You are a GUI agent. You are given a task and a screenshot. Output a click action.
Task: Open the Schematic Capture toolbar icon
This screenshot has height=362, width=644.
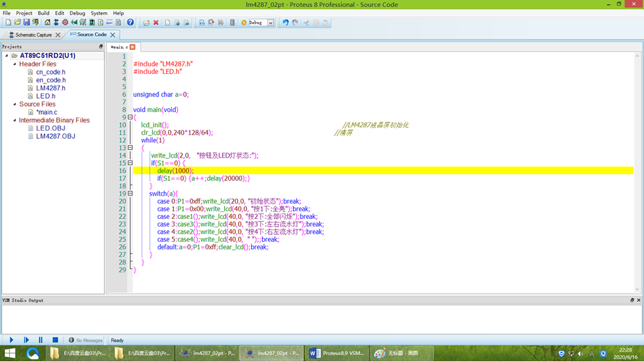(56, 23)
